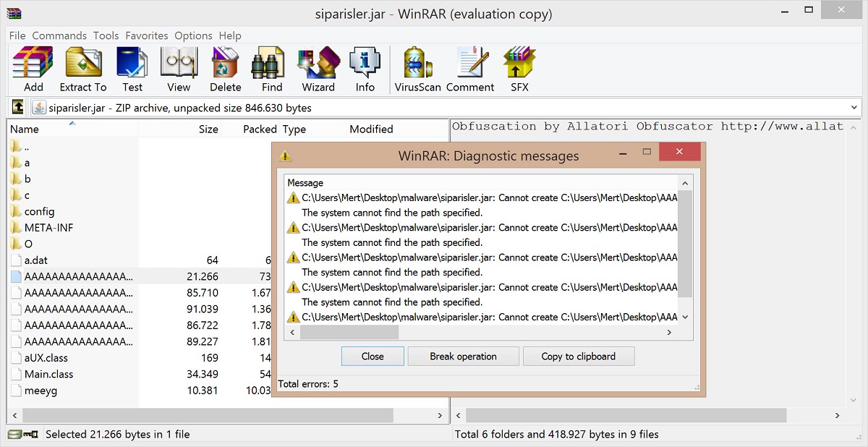Click the file list horizontal scrollbar right arrow
This screenshot has height=447, width=868.
tap(439, 416)
